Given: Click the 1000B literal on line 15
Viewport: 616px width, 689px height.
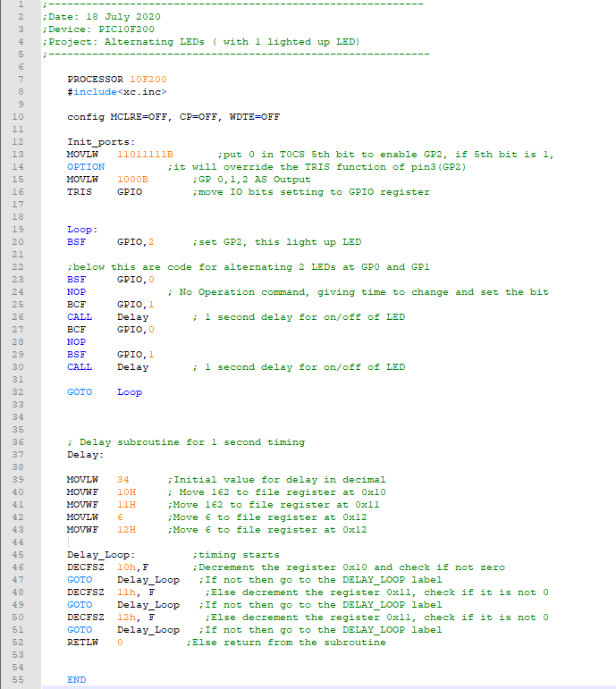Looking at the screenshot, I should [132, 180].
